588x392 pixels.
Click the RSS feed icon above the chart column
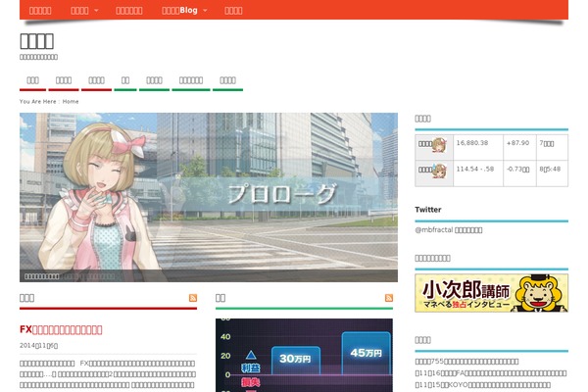389,298
